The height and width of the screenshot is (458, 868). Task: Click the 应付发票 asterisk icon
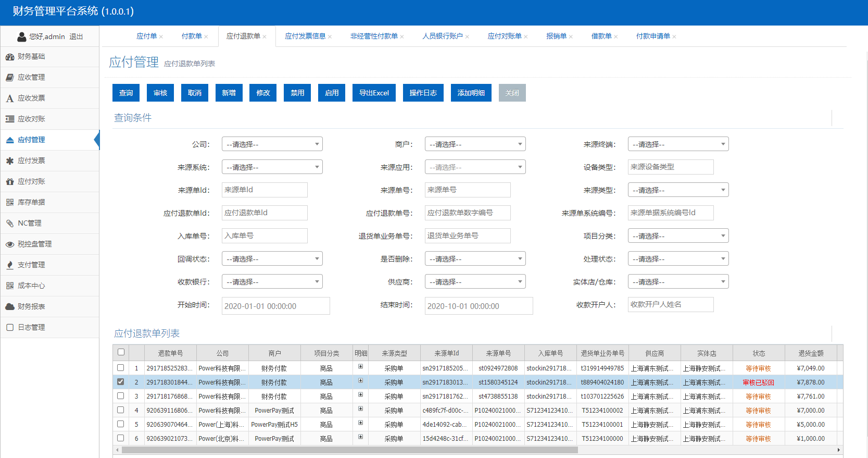pyautogui.click(x=9, y=161)
